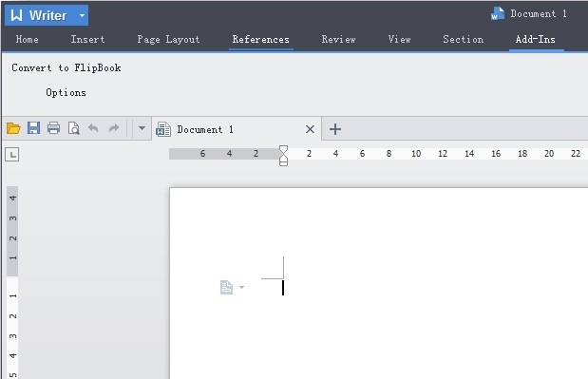
Task: Switch to the Review tab
Action: pyautogui.click(x=338, y=39)
